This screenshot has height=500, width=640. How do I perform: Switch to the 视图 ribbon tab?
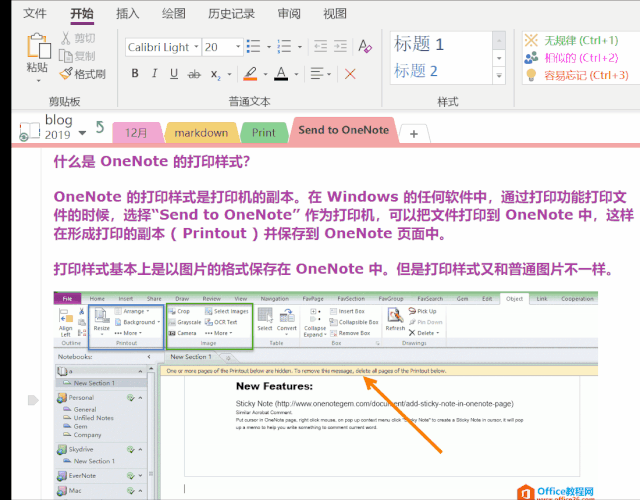pyautogui.click(x=335, y=13)
